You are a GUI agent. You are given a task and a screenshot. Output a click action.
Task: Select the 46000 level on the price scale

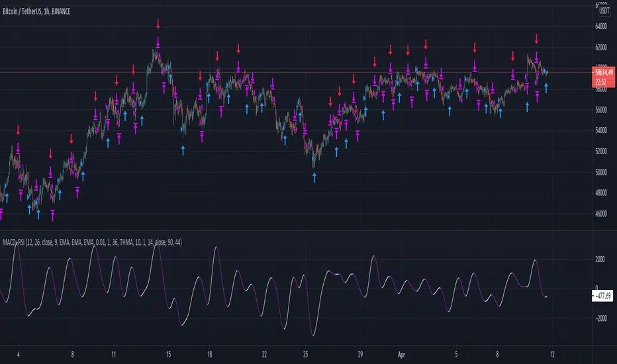(601, 214)
